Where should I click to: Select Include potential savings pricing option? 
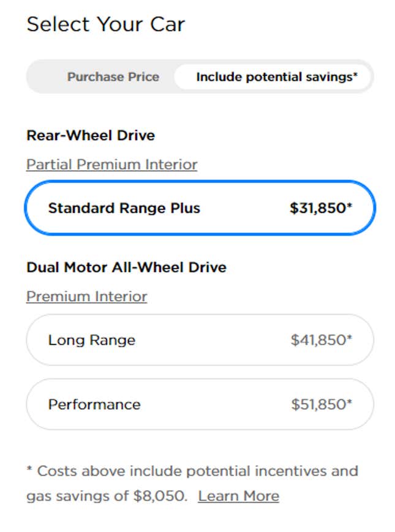tap(273, 77)
